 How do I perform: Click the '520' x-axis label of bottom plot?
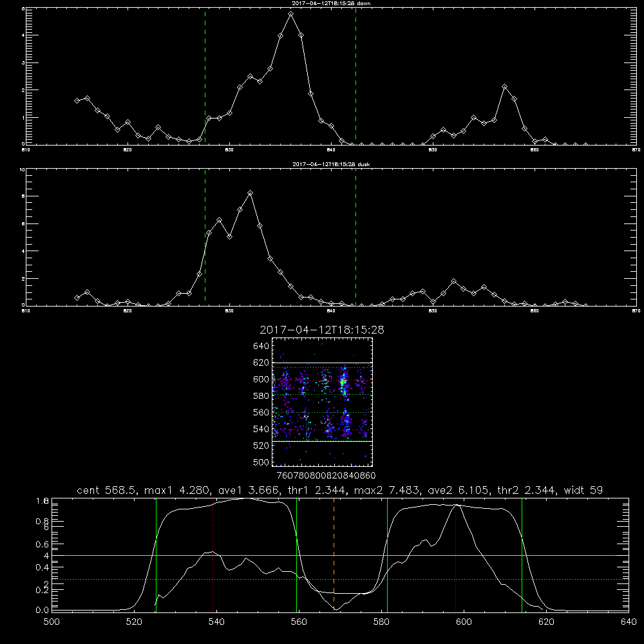pyautogui.click(x=134, y=622)
